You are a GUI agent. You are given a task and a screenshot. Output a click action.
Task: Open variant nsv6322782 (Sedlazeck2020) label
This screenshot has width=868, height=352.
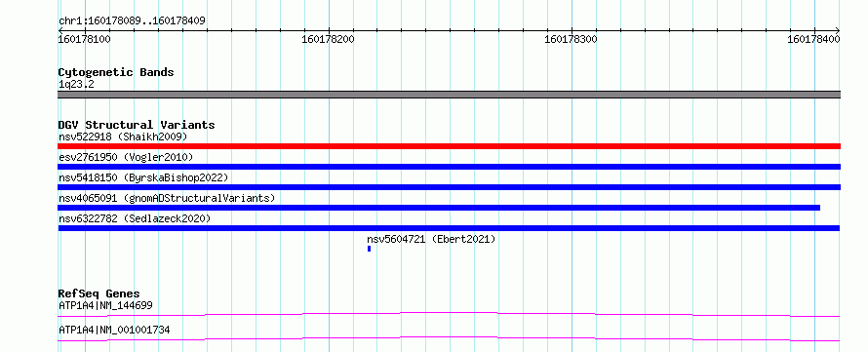tap(135, 218)
